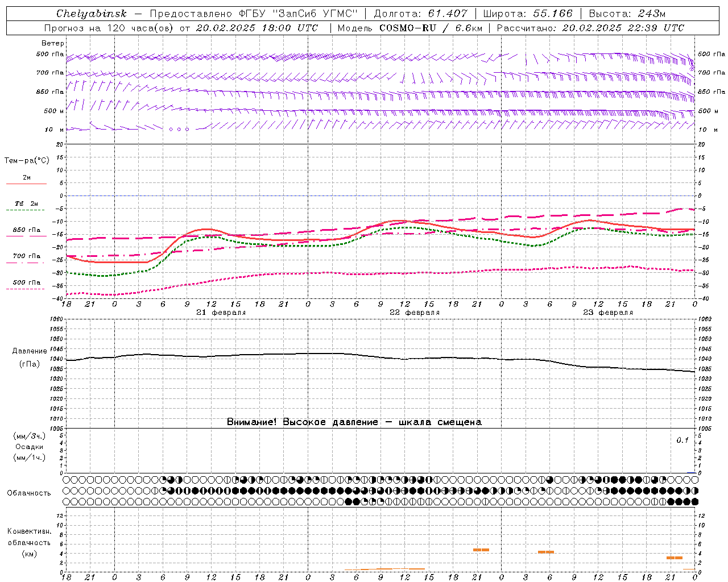Click the "Td 2м" dew point legend entry
The width and height of the screenshot is (728, 582).
click(27, 203)
